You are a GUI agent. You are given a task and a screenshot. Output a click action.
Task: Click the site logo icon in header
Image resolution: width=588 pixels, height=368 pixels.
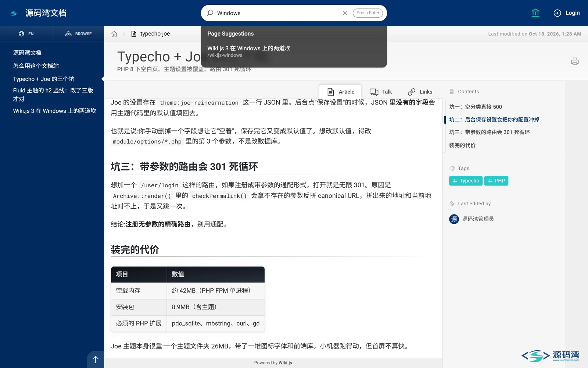coord(14,13)
